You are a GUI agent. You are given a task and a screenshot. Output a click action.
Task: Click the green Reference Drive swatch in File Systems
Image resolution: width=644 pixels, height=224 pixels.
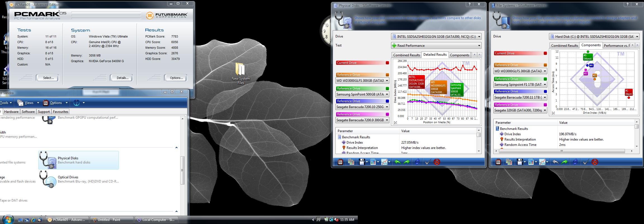[545, 79]
